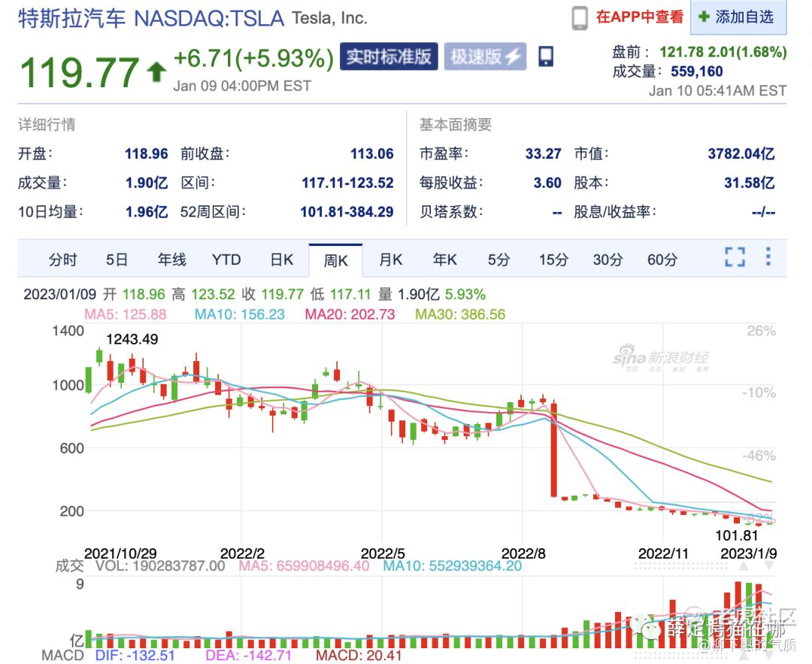Switch to the 5日 chart tab
Screen dimensions: 812x664
click(x=117, y=259)
